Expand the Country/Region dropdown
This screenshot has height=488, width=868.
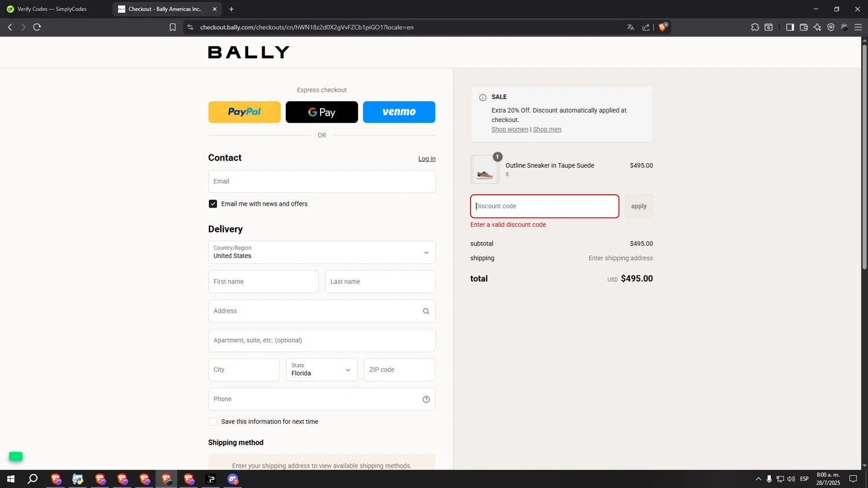[x=322, y=252]
